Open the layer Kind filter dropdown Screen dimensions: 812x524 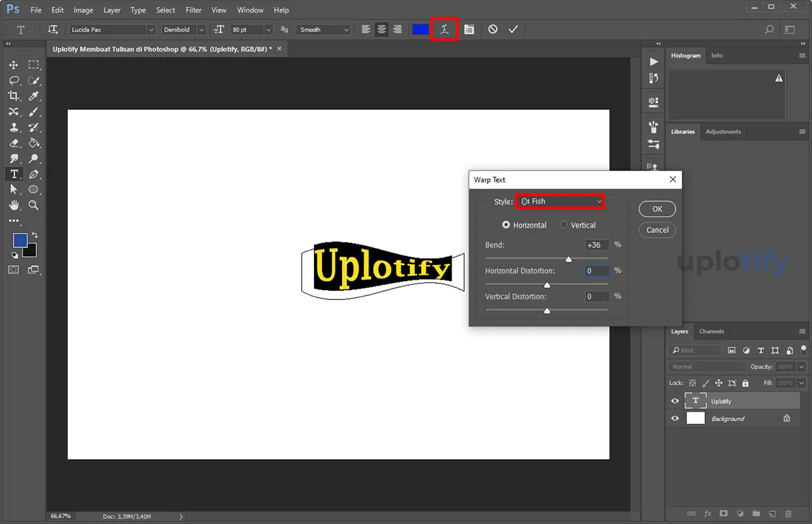click(x=696, y=350)
